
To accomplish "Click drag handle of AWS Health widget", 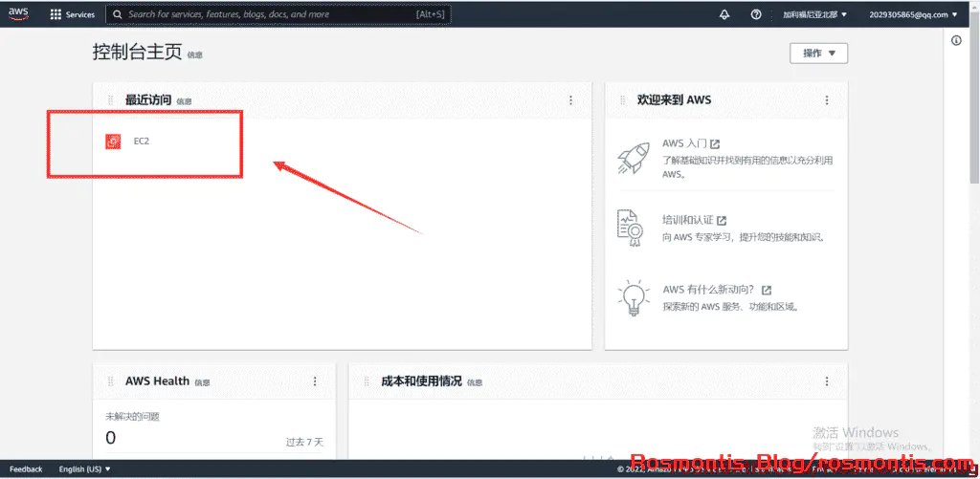I will click(x=111, y=381).
